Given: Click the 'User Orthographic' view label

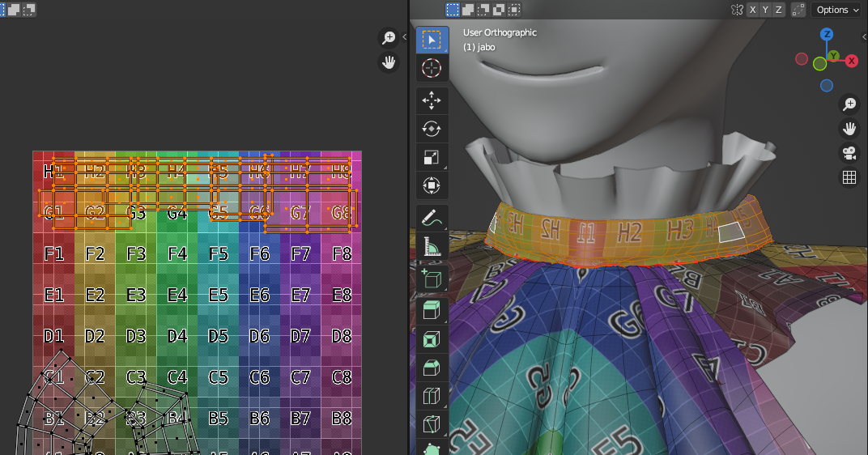Looking at the screenshot, I should [500, 32].
